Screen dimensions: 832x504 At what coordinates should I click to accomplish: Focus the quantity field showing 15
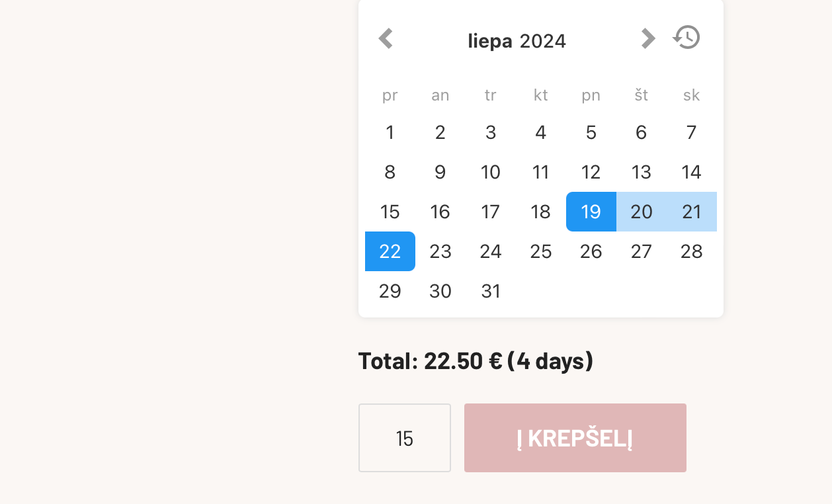[405, 438]
